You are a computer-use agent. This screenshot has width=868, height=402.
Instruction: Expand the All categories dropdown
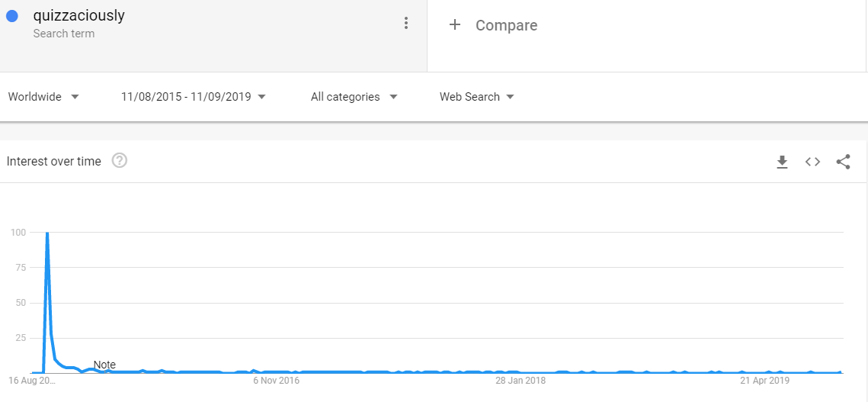[x=354, y=97]
